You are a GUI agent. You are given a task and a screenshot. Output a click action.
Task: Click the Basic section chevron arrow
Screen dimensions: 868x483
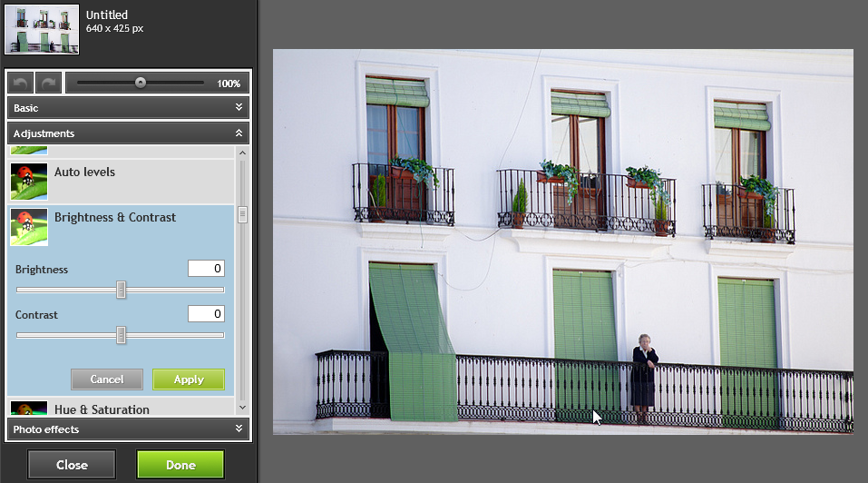pyautogui.click(x=239, y=107)
